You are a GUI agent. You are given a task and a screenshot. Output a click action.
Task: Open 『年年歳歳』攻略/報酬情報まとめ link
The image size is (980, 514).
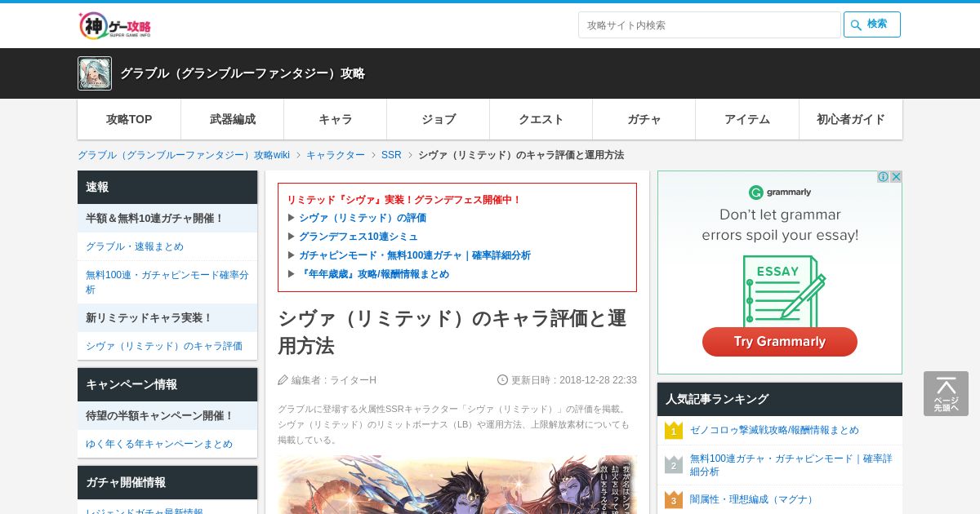click(374, 274)
